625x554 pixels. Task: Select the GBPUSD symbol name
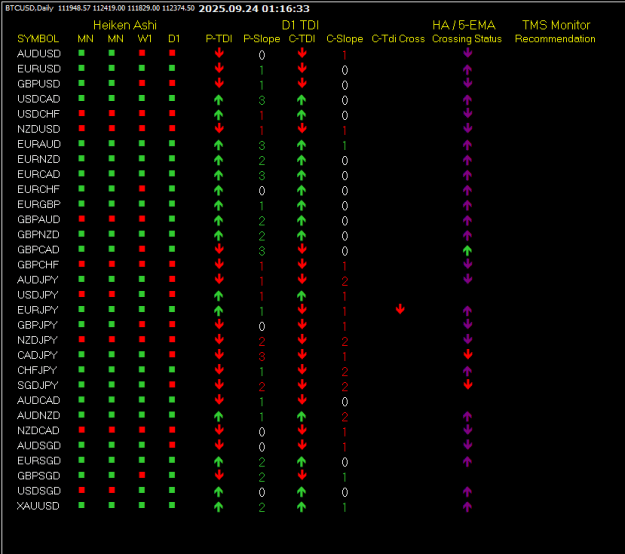coord(39,84)
